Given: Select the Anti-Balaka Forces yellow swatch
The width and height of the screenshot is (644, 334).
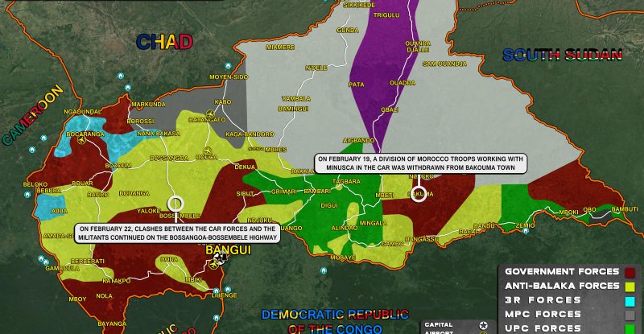Looking at the screenshot, I should 629,286.
